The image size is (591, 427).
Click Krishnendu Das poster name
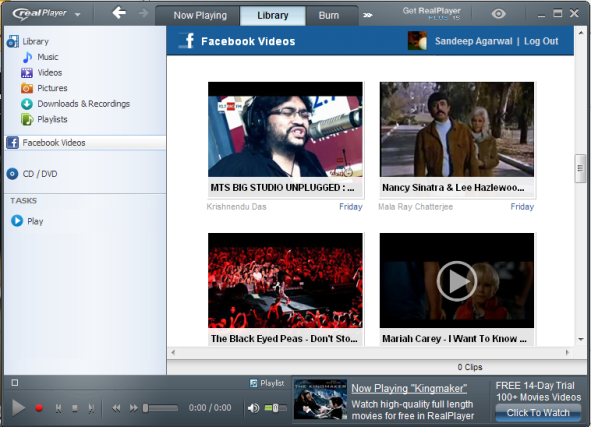click(236, 207)
